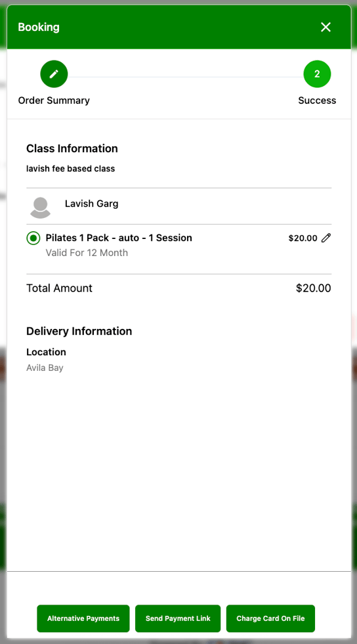Click Pilates 1 Pack - auto - 1 Session text

coord(119,238)
